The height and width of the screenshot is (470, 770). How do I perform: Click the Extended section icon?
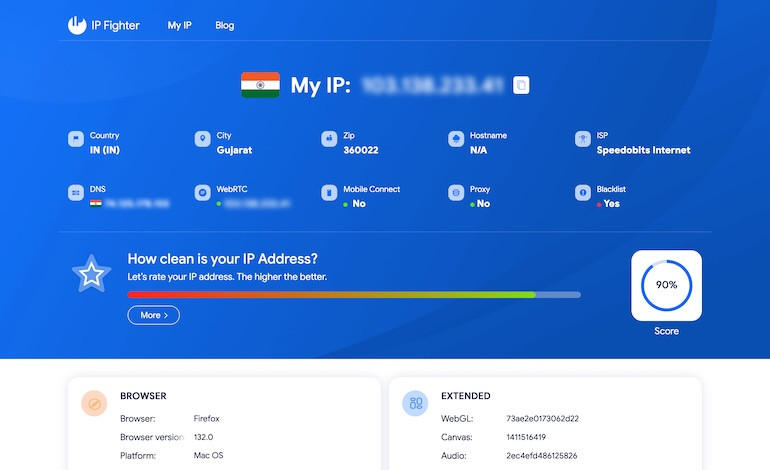415,403
